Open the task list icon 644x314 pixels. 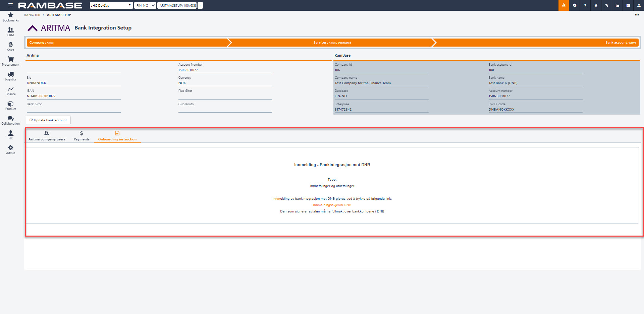tap(618, 5)
